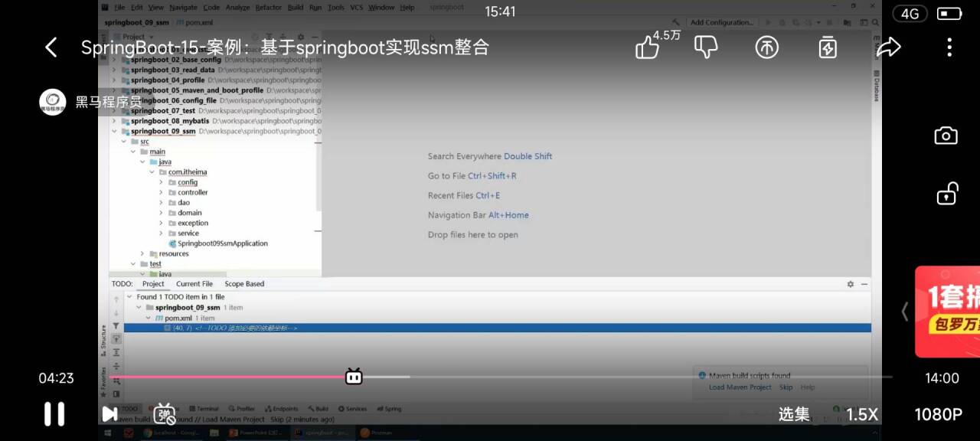Image resolution: width=980 pixels, height=441 pixels.
Task: Click Add Configuration... button
Action: pos(721,22)
